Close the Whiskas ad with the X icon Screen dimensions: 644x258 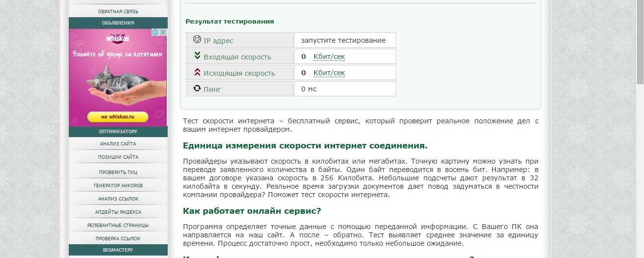click(x=163, y=32)
